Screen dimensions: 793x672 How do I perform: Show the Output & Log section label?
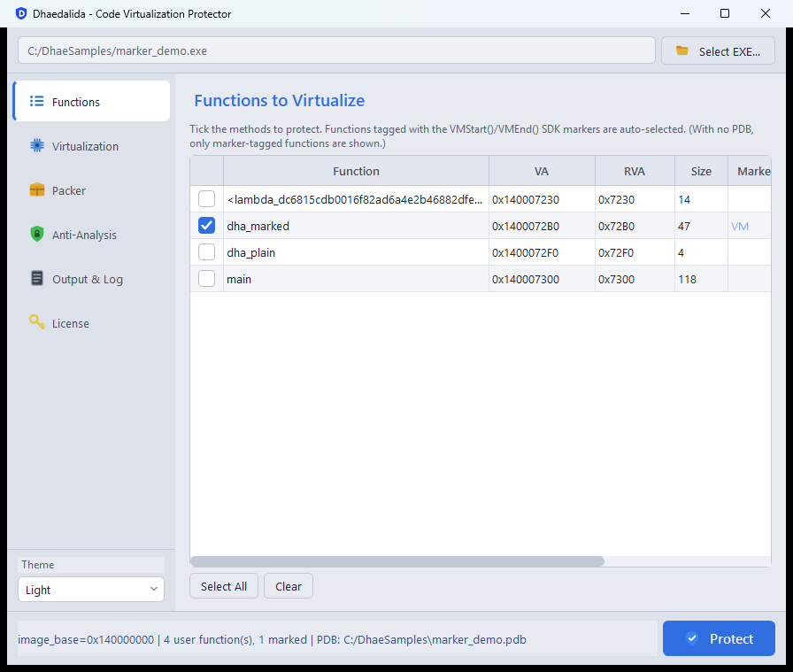pos(88,279)
